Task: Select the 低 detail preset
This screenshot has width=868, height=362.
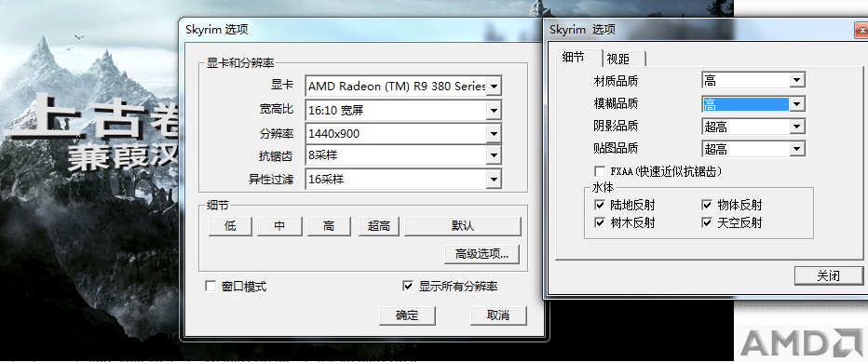Action: (x=230, y=226)
